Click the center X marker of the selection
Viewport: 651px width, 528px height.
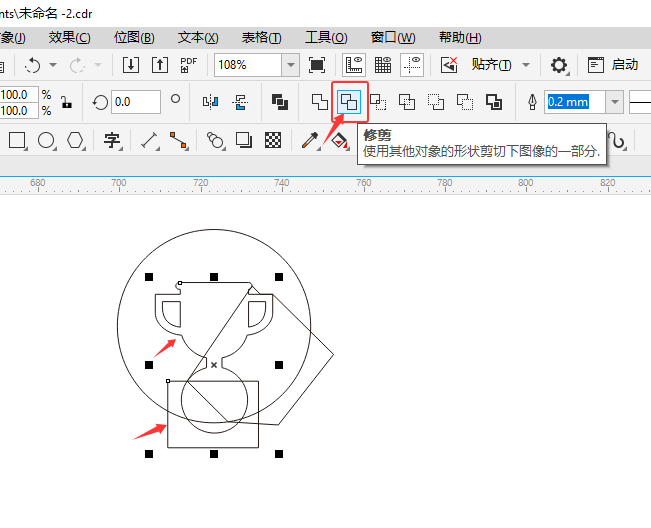214,365
